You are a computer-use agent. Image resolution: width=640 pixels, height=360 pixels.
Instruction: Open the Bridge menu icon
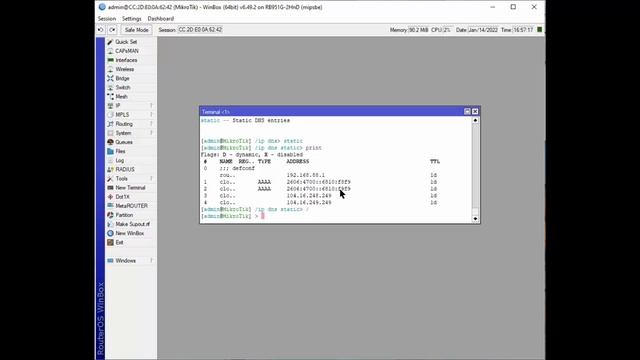click(110, 78)
